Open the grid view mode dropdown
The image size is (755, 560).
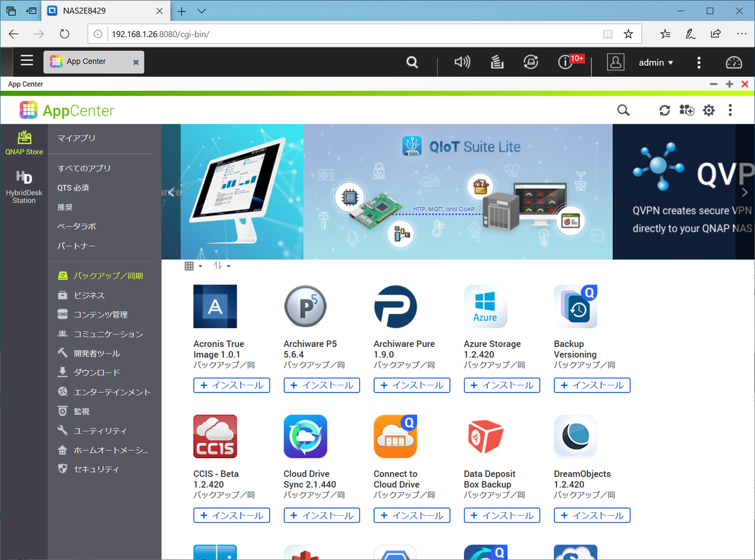point(193,266)
